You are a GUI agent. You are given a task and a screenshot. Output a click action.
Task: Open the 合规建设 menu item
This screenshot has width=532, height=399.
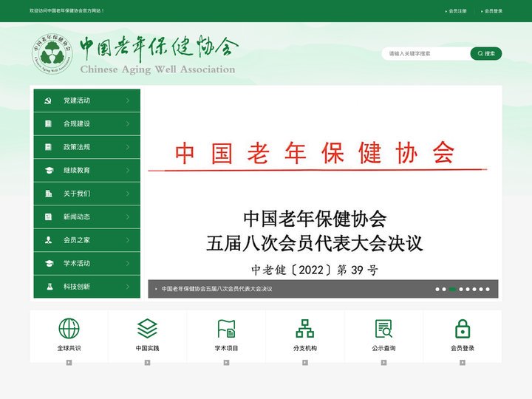(87, 124)
